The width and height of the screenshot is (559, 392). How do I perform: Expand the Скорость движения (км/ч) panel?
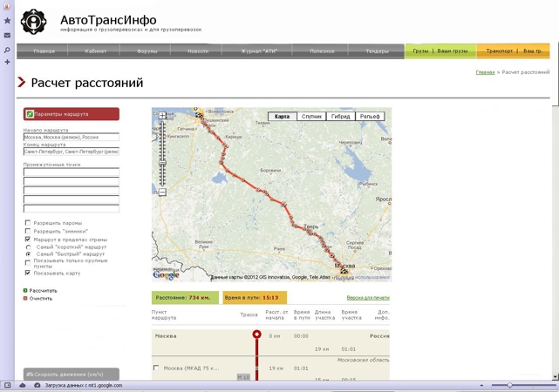[x=72, y=375]
